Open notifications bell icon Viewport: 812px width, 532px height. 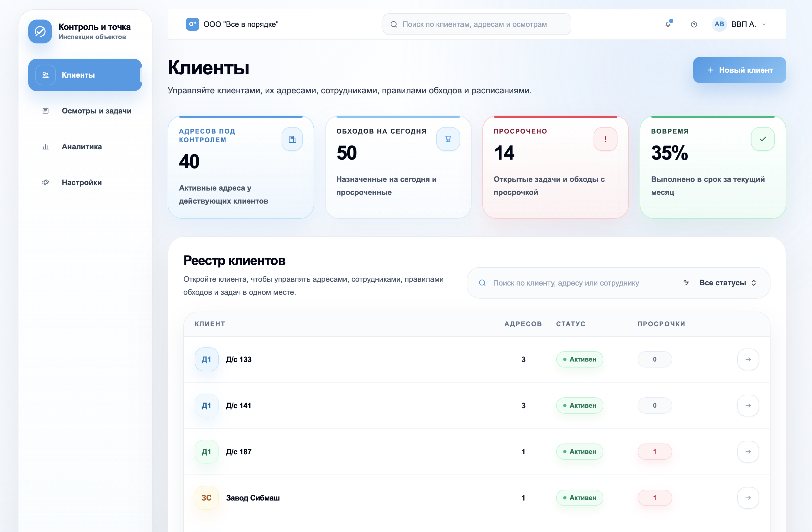pos(668,24)
